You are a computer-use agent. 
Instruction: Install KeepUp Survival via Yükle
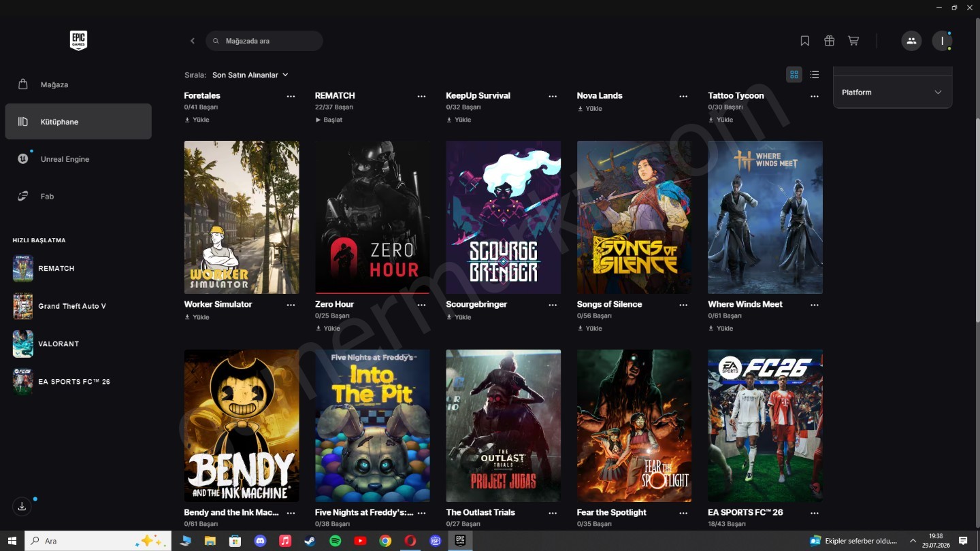pos(459,120)
